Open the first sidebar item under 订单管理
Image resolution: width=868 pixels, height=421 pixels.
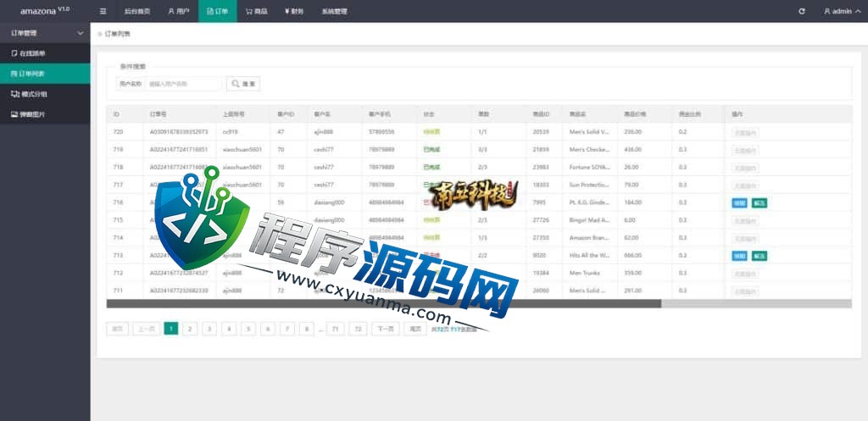pos(45,53)
